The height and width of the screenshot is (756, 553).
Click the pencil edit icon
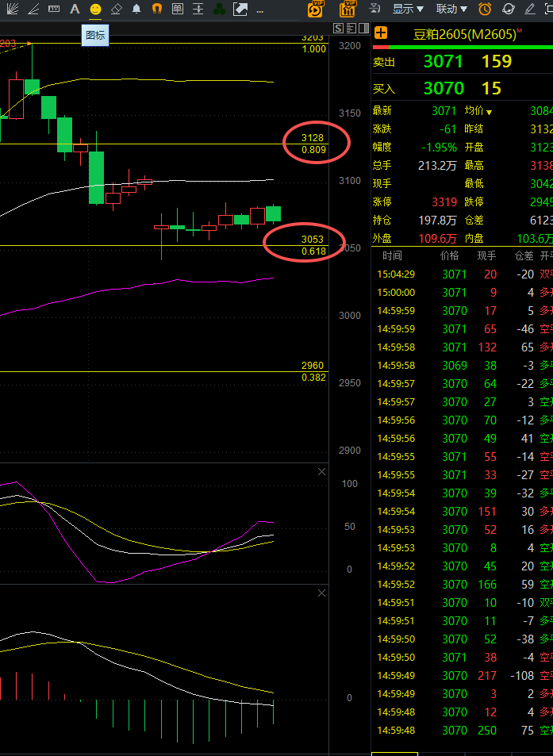[x=530, y=9]
